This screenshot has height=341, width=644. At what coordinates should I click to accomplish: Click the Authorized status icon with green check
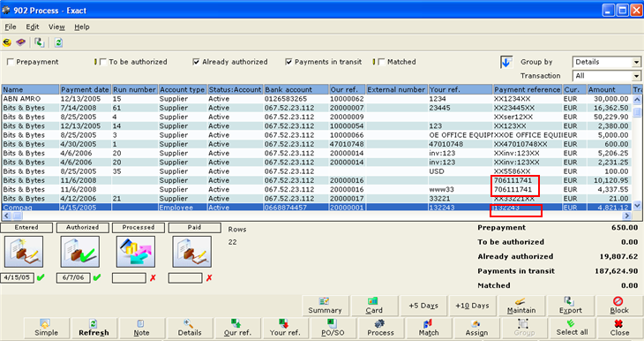click(x=79, y=252)
